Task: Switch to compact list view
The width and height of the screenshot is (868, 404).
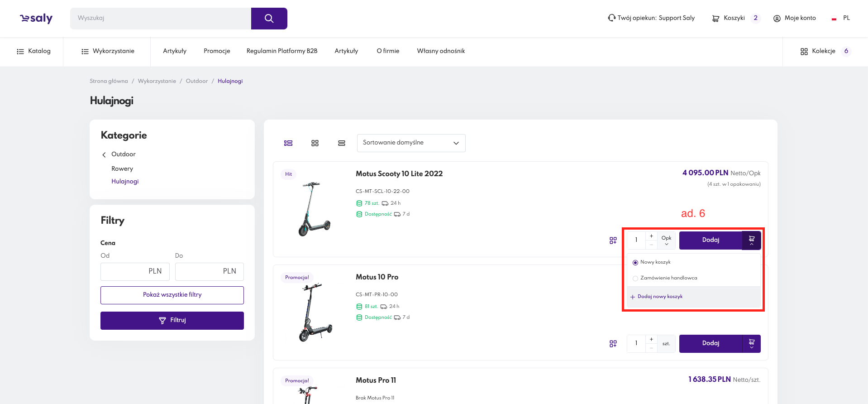Action: pyautogui.click(x=342, y=143)
